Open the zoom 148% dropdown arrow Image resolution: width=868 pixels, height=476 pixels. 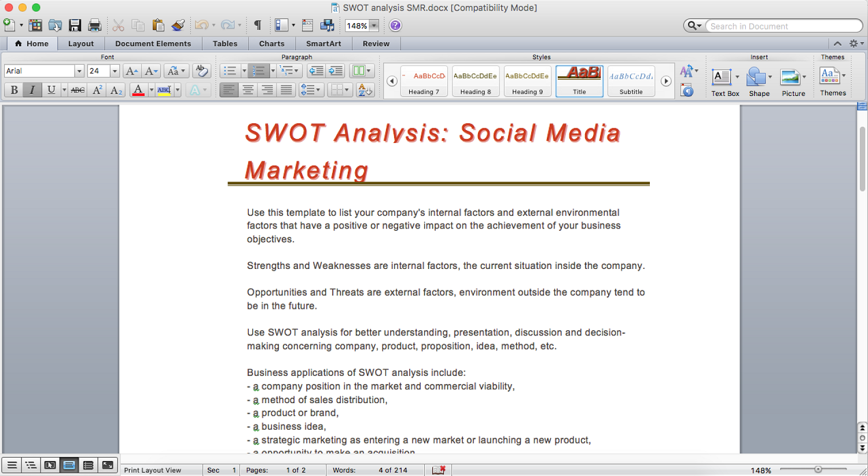[x=374, y=25]
